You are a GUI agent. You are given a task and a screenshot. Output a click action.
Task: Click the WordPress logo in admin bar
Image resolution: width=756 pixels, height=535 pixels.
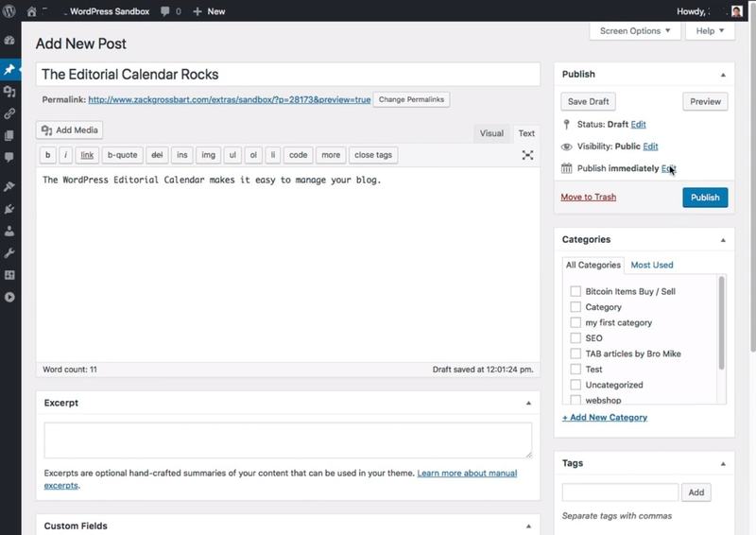click(9, 11)
